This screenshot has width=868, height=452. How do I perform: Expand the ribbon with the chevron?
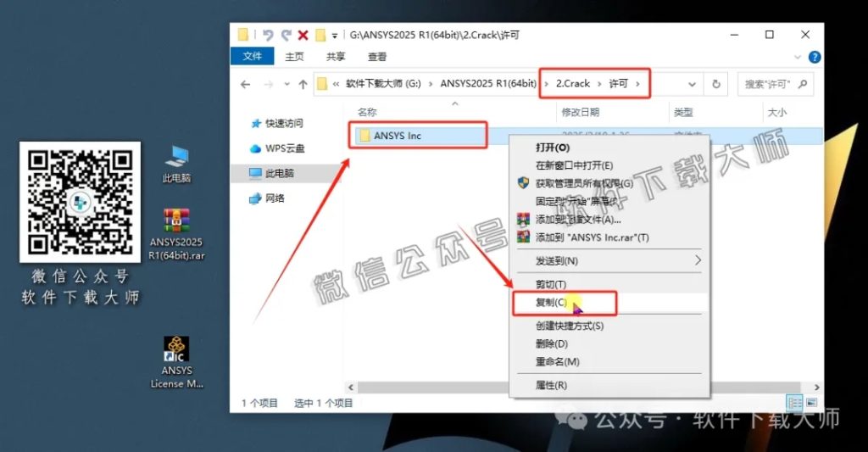pyautogui.click(x=798, y=57)
